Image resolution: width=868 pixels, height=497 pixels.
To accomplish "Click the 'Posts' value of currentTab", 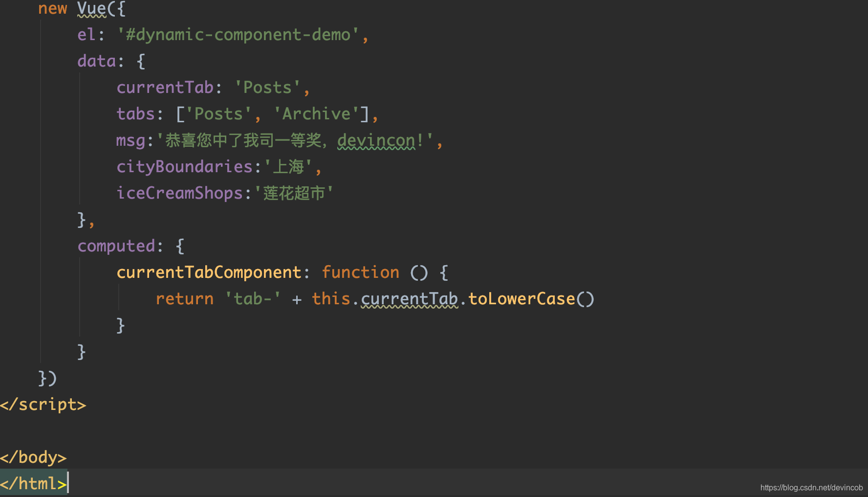I will pos(267,88).
